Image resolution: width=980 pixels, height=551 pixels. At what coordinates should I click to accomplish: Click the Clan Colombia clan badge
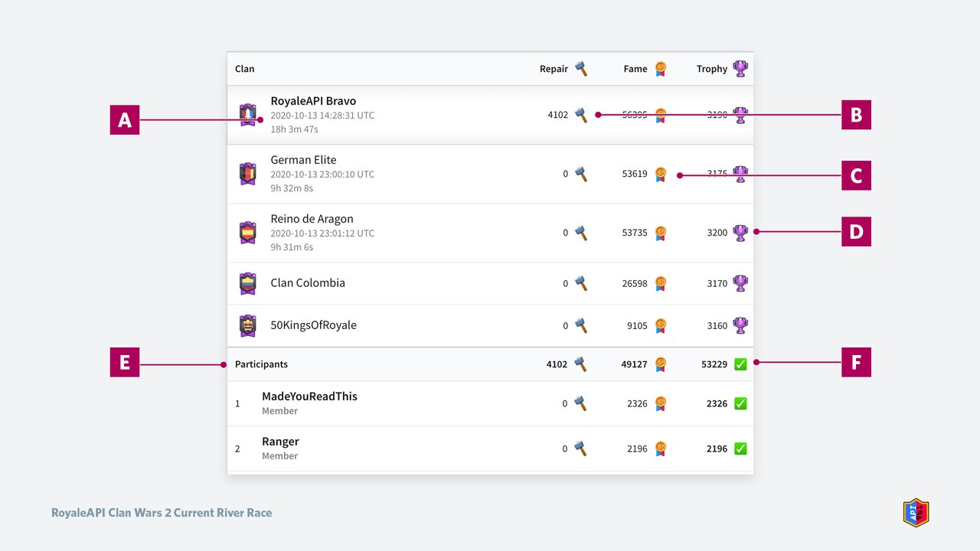coord(247,283)
